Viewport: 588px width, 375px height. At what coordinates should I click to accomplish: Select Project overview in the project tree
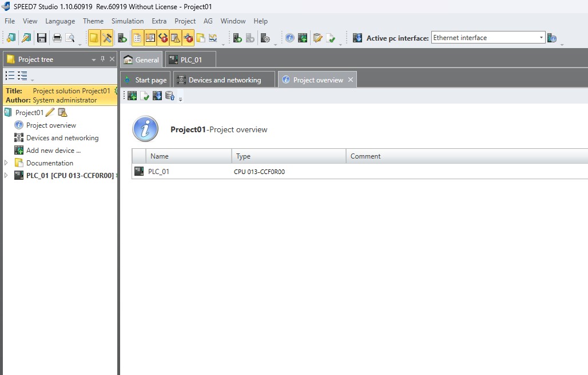[x=51, y=125]
